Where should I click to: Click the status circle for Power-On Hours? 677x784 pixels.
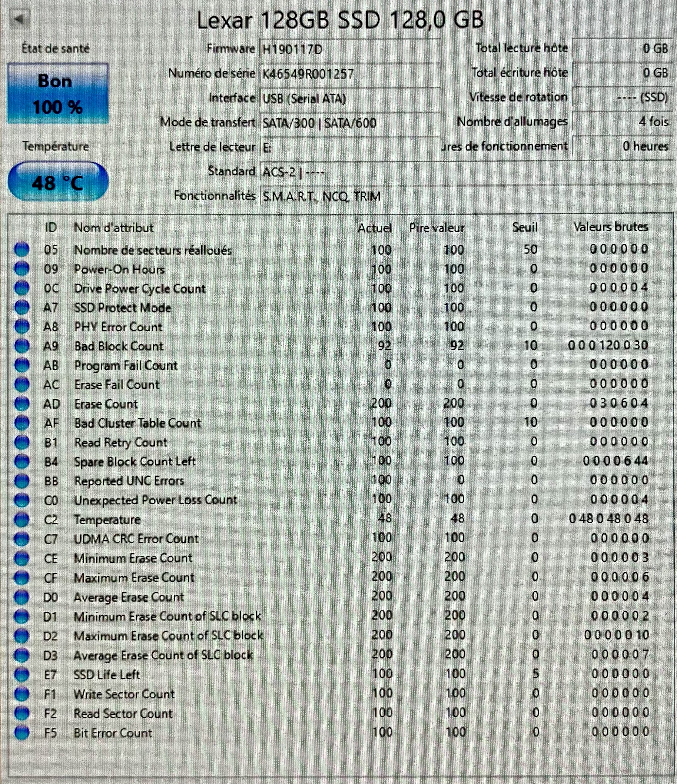(x=21, y=269)
